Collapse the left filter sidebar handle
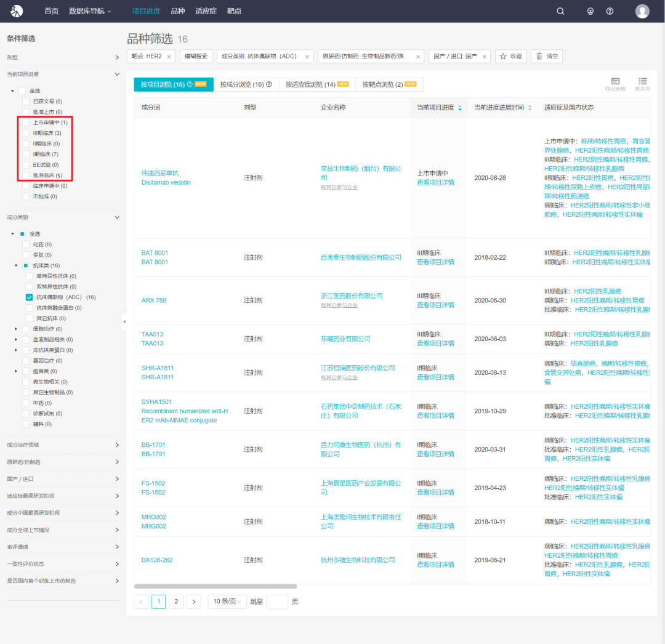 click(x=124, y=322)
